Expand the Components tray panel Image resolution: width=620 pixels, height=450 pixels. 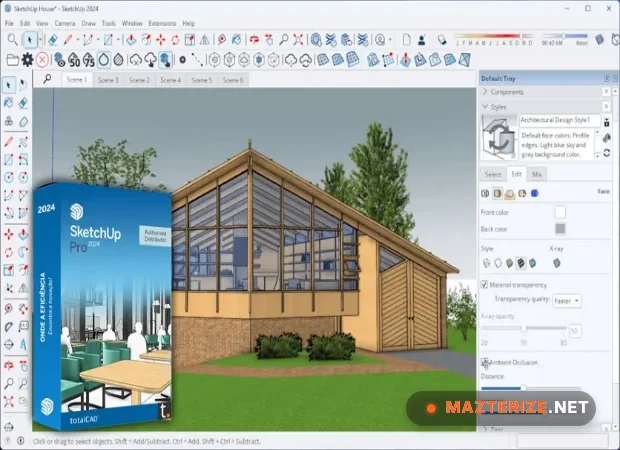[x=485, y=92]
